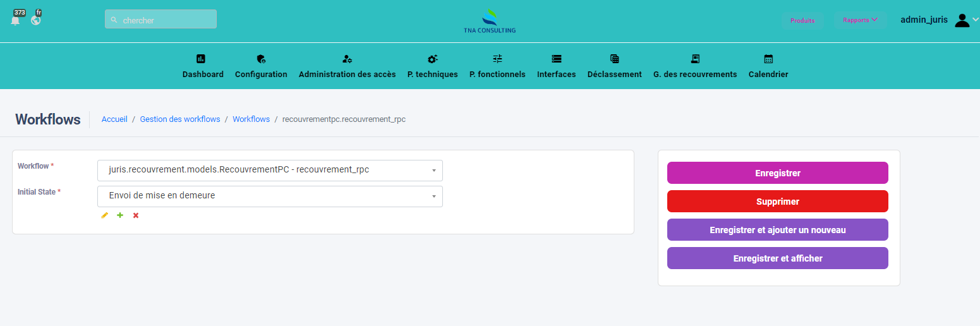The image size is (980, 326).
Task: Click the green plus add icon
Action: click(x=120, y=215)
